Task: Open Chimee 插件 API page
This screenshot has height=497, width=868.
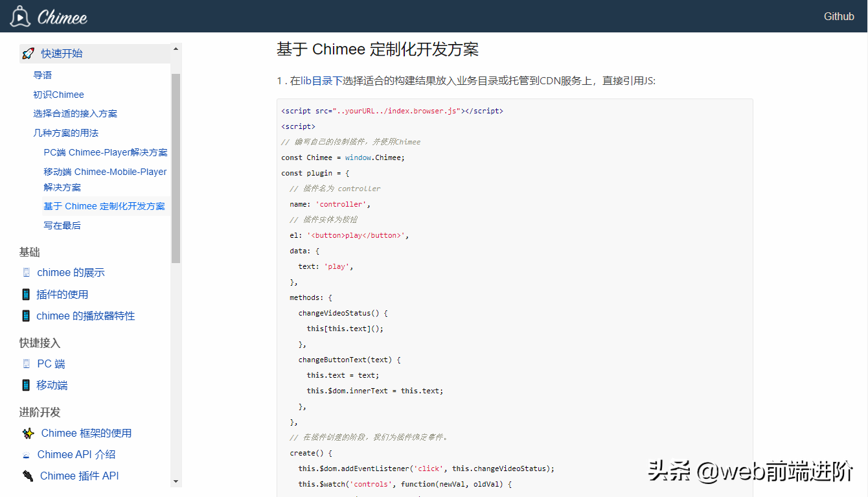Action: pos(80,476)
